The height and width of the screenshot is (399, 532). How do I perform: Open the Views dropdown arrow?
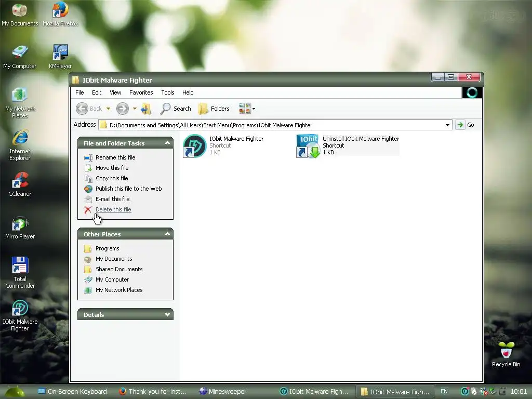(254, 109)
